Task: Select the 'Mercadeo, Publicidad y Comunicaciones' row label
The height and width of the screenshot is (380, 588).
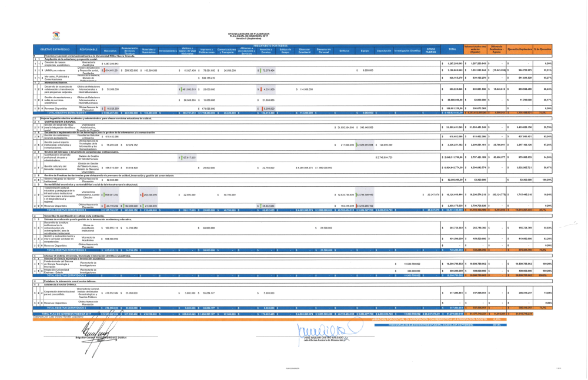Action: pos(57,78)
